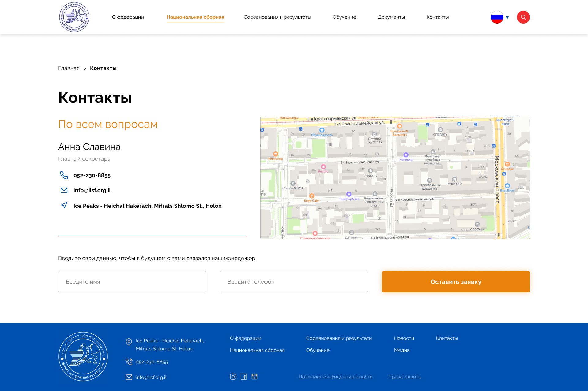This screenshot has width=588, height=391.
Task: Click the Keep Calm marker on the map
Action: tap(311, 196)
